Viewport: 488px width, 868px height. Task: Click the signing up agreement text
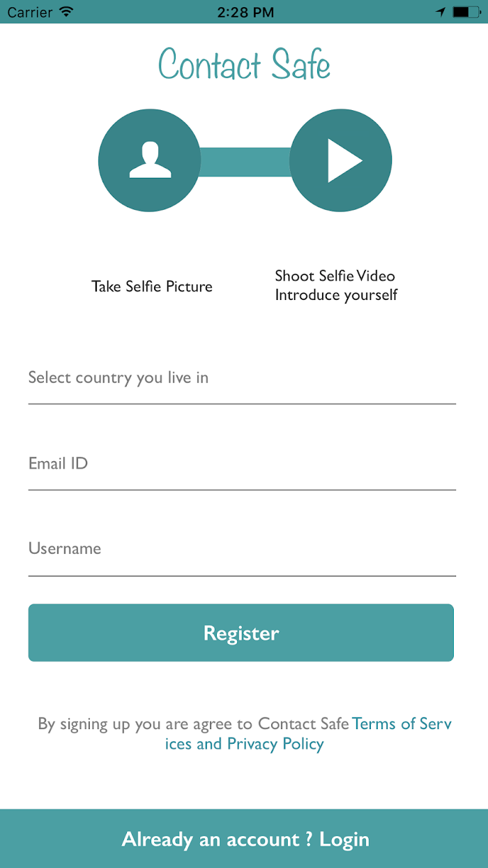(193, 724)
